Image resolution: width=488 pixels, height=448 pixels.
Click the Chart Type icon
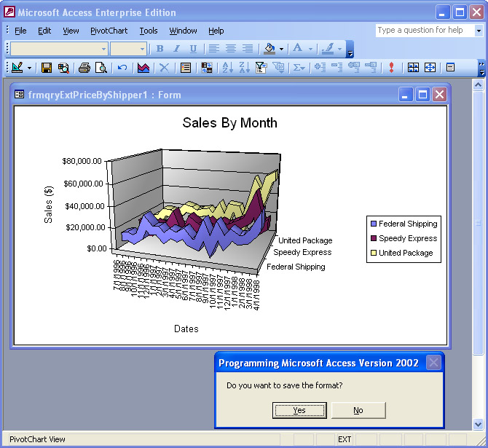point(143,68)
